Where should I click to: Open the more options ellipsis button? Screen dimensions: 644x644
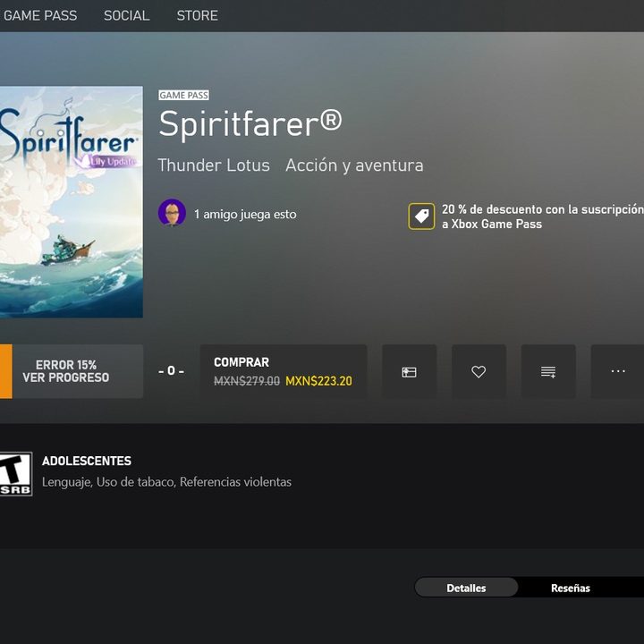pyautogui.click(x=617, y=371)
